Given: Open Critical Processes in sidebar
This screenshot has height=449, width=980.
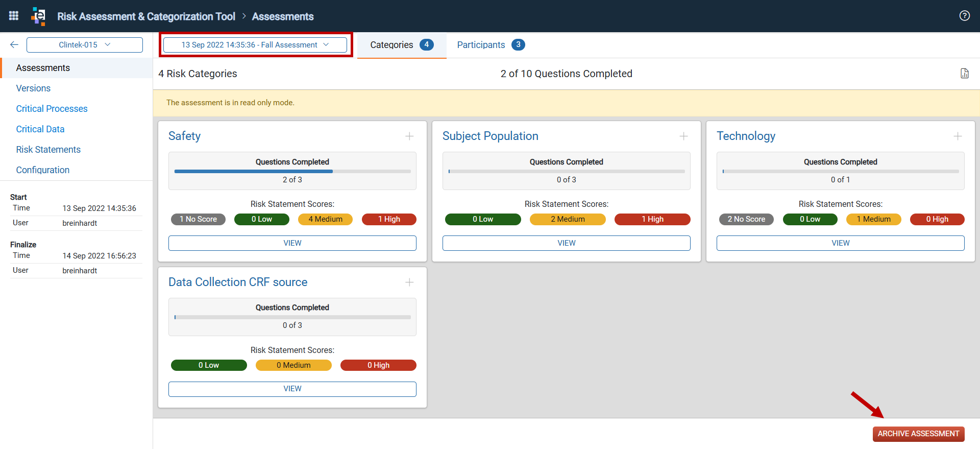Looking at the screenshot, I should tap(52, 109).
